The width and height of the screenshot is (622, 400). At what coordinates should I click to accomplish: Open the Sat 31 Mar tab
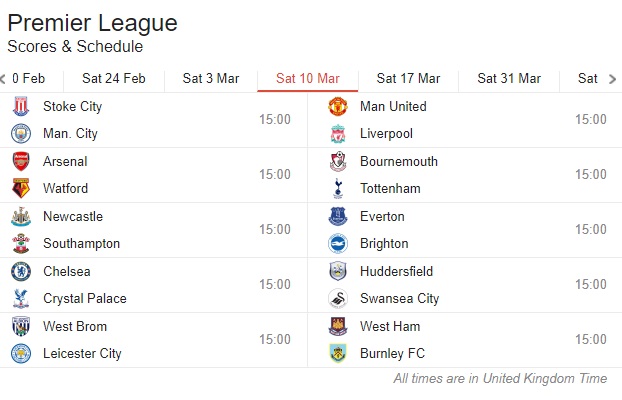pyautogui.click(x=509, y=79)
